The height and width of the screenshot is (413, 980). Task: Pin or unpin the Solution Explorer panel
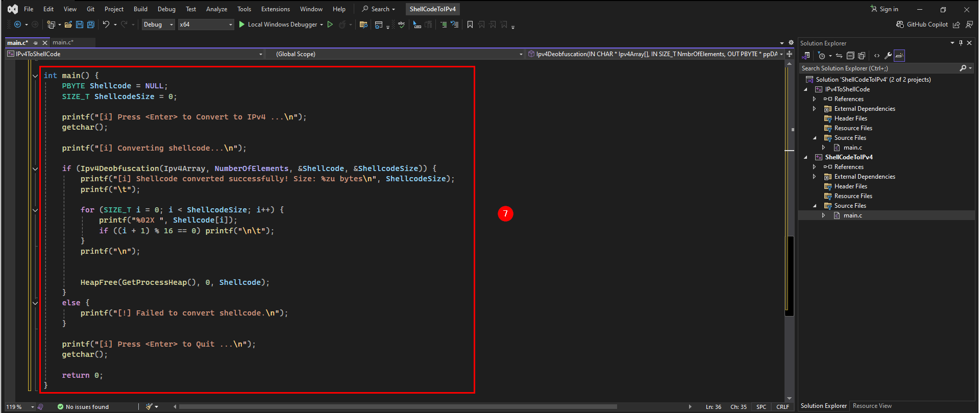click(x=961, y=43)
